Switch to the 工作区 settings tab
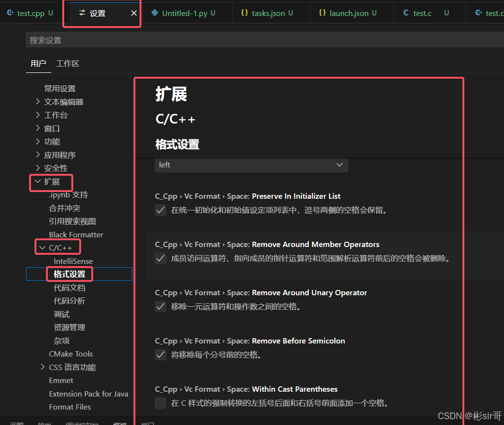504x425 pixels. tap(68, 64)
